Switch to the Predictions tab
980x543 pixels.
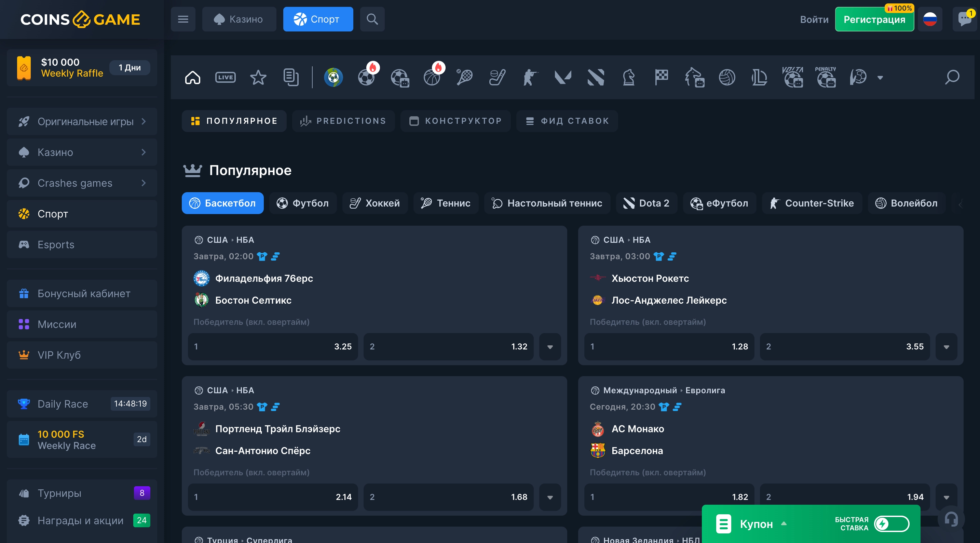(343, 121)
